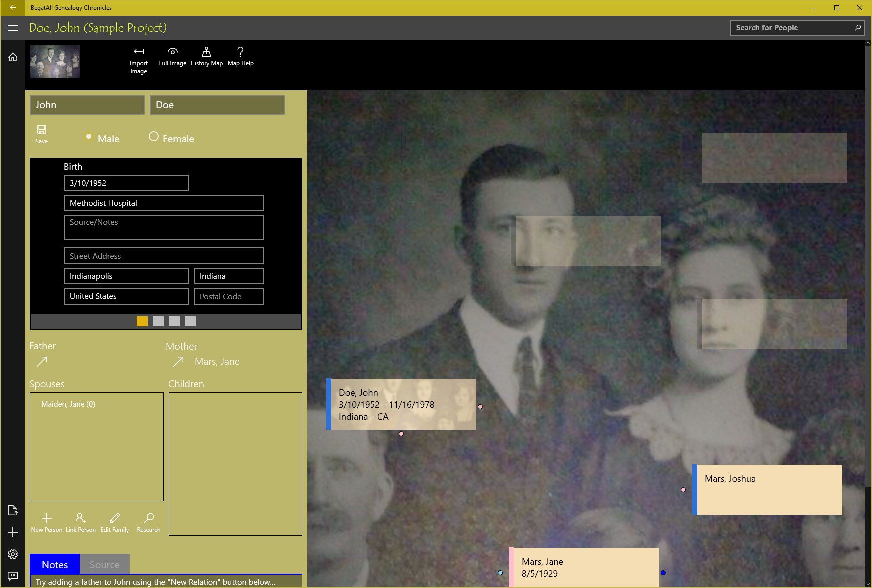This screenshot has height=588, width=872.
Task: Add a New Person
Action: [x=47, y=523]
